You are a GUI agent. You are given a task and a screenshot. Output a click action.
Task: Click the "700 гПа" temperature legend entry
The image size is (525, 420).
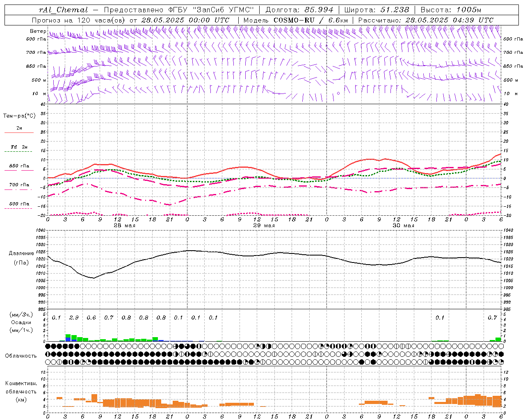[19, 186]
